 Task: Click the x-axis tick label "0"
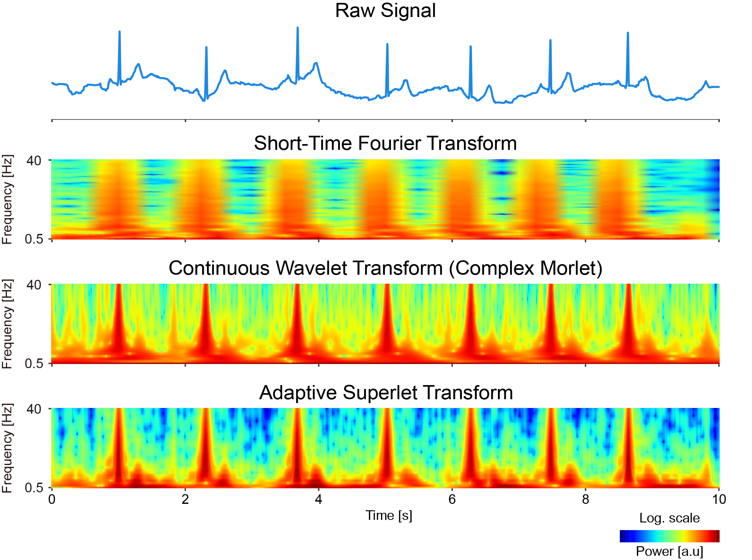pyautogui.click(x=52, y=499)
